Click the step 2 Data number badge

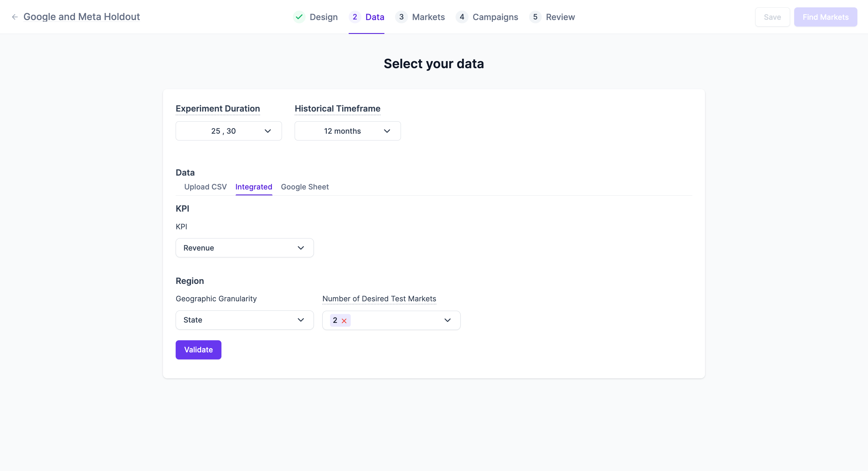[x=355, y=17]
